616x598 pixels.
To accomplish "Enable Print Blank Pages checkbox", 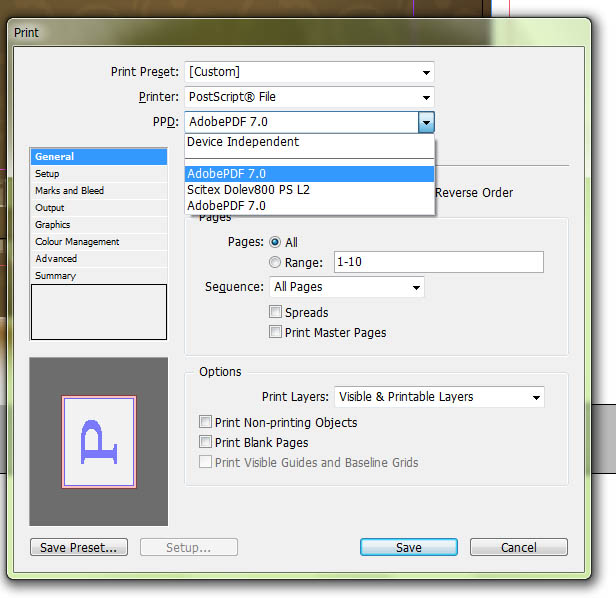I will coord(205,442).
